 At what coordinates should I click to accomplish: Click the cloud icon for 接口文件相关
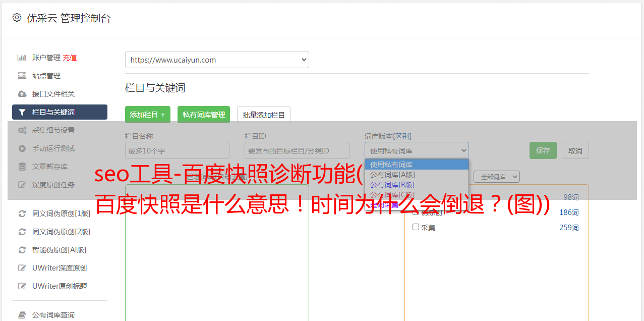22,94
